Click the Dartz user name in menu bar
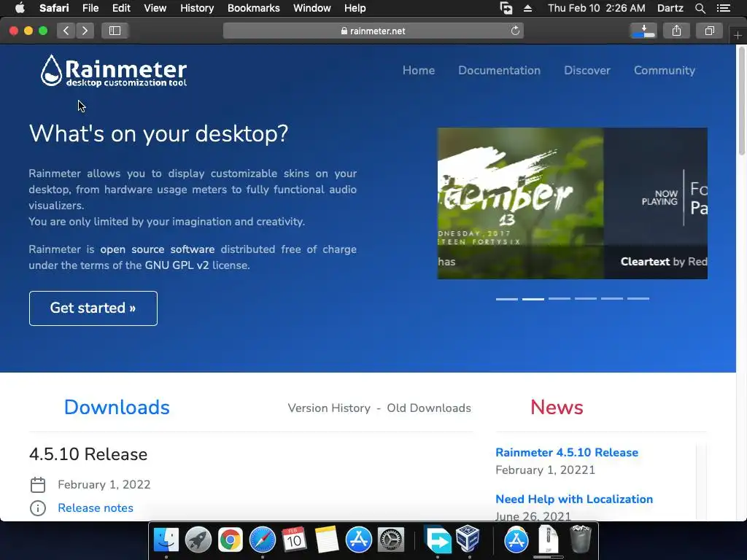Image resolution: width=747 pixels, height=560 pixels. pos(670,8)
